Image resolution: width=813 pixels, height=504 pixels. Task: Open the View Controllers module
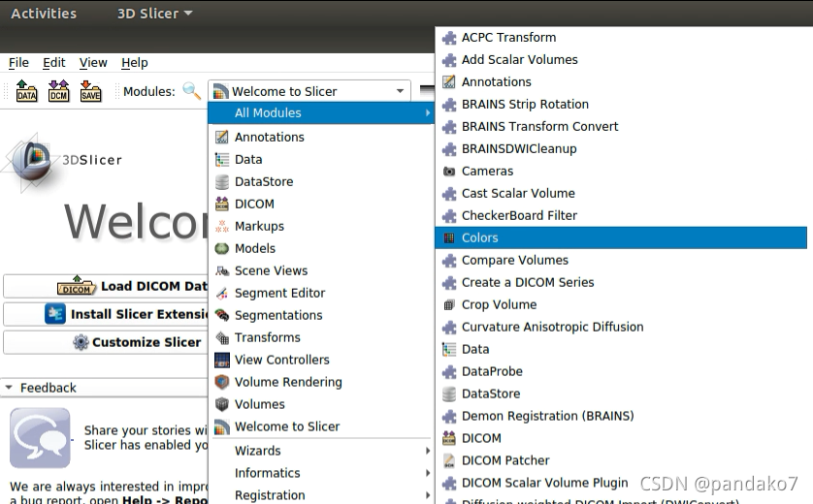tap(321, 360)
